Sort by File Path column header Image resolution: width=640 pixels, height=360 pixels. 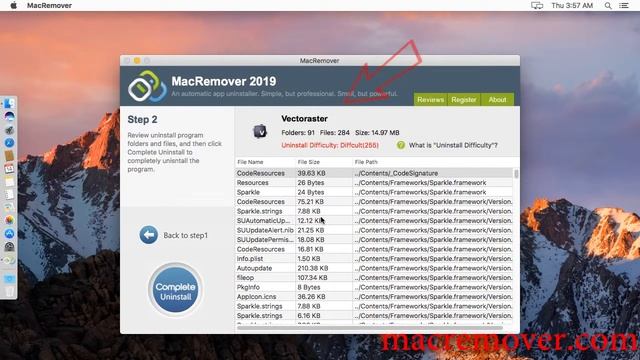point(433,162)
